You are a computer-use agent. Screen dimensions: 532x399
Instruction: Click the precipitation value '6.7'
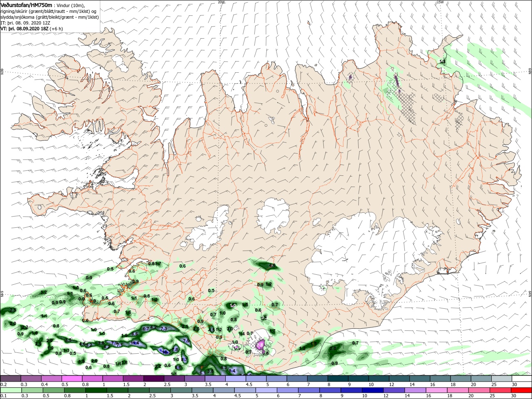click(x=146, y=329)
